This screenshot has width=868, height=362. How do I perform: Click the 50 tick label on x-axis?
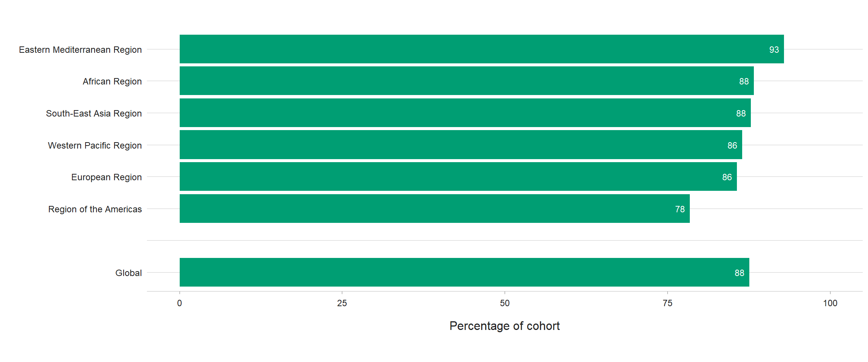505,303
